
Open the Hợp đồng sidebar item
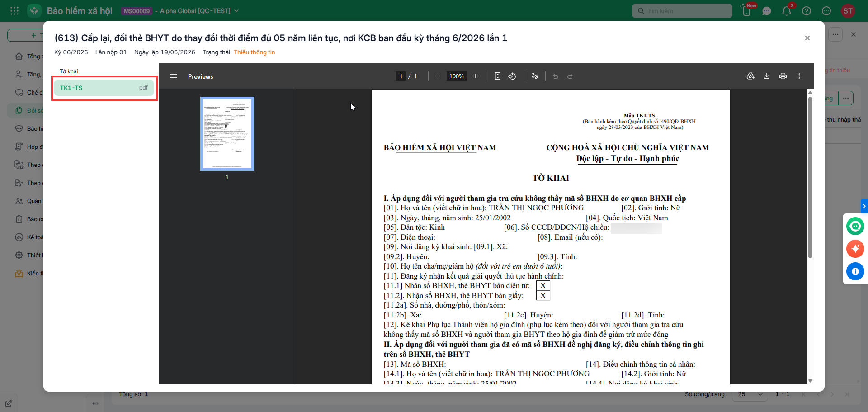(x=28, y=147)
